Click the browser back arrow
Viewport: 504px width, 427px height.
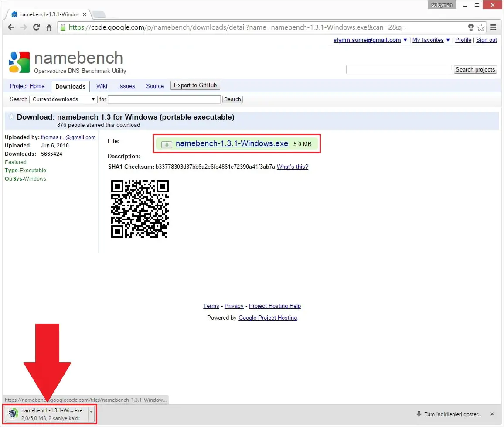coord(11,27)
